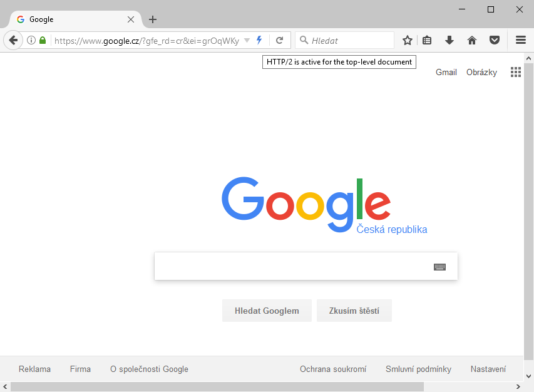Click the Zkusím štěstí button
Image resolution: width=534 pixels, height=392 pixels.
click(354, 311)
